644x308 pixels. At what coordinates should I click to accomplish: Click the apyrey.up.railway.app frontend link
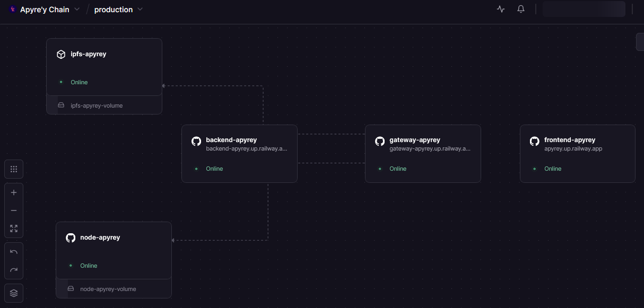(x=573, y=149)
